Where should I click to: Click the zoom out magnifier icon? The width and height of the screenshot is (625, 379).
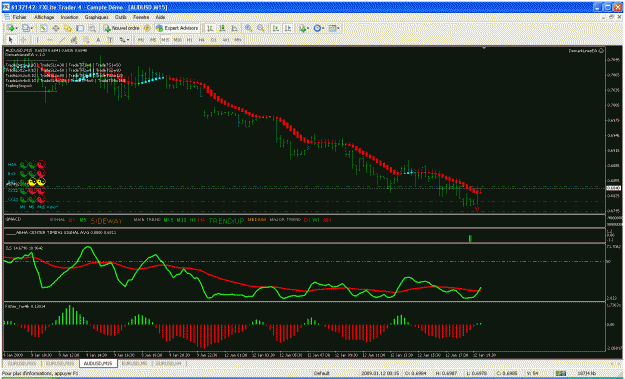point(261,28)
